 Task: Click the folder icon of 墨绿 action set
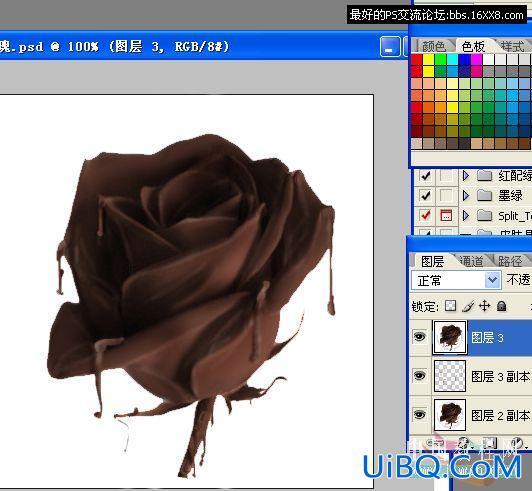click(484, 195)
